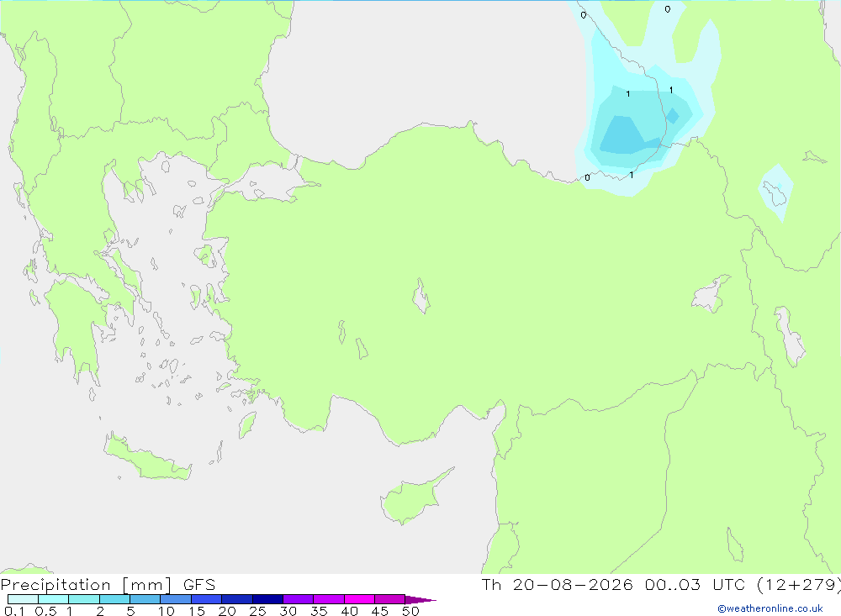This screenshot has height=616, width=841.
Task: Click the 35–40 mm legend color swatch
Action: (329, 599)
